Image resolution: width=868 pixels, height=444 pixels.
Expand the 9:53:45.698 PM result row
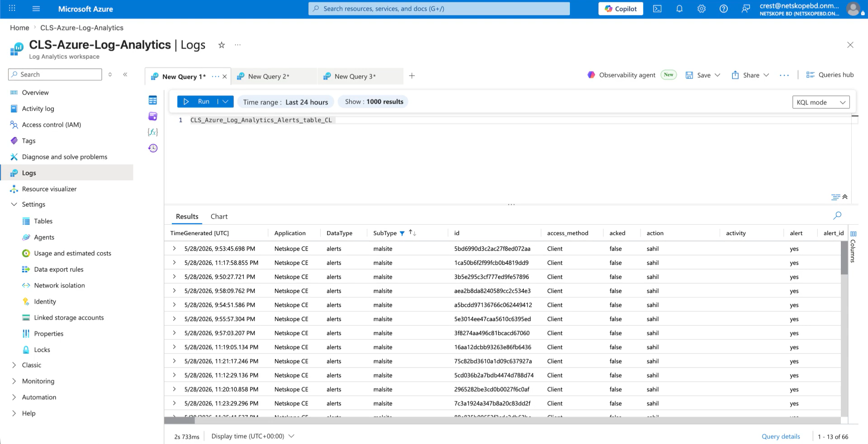174,249
